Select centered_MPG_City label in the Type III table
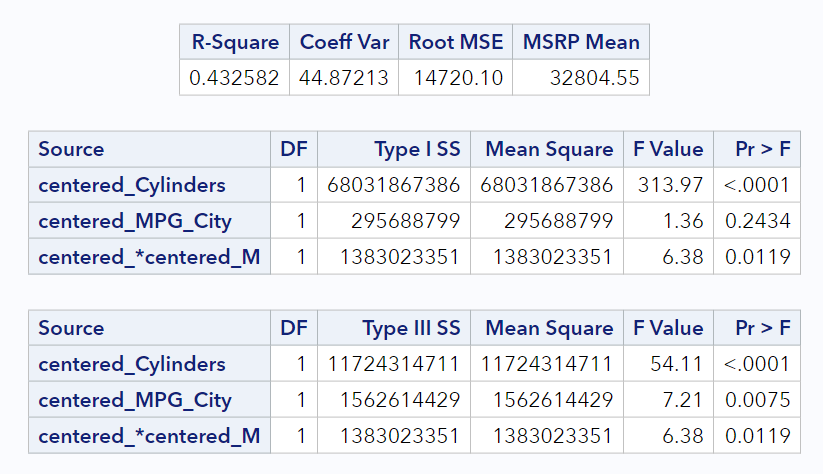This screenshot has width=823, height=474. click(x=135, y=400)
